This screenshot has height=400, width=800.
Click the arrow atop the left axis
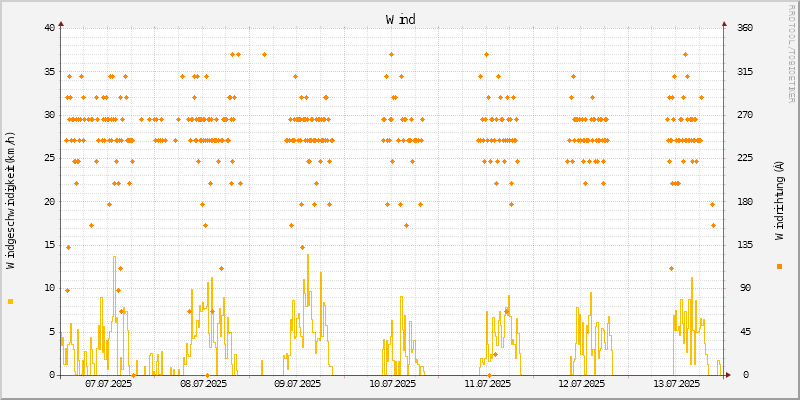click(x=60, y=22)
